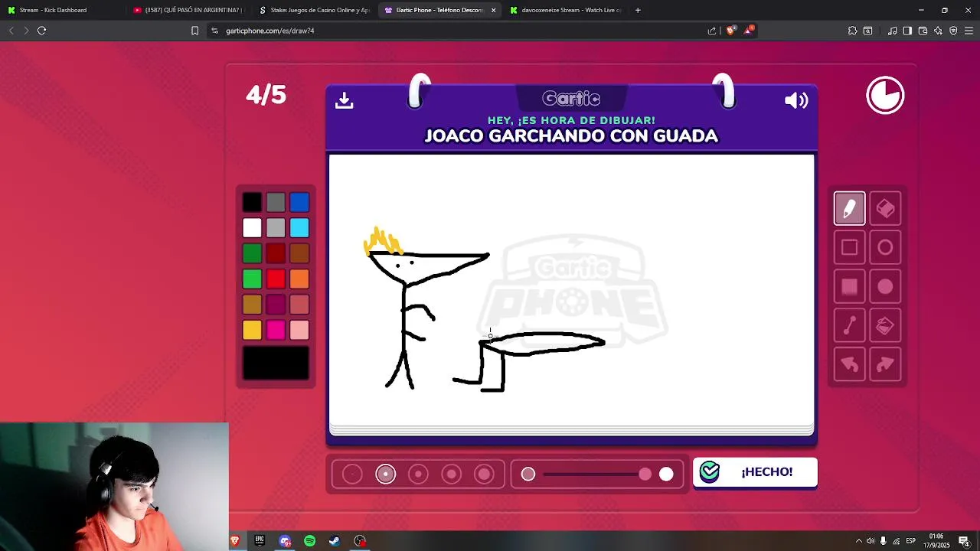Open Steam from the taskbar

335,541
